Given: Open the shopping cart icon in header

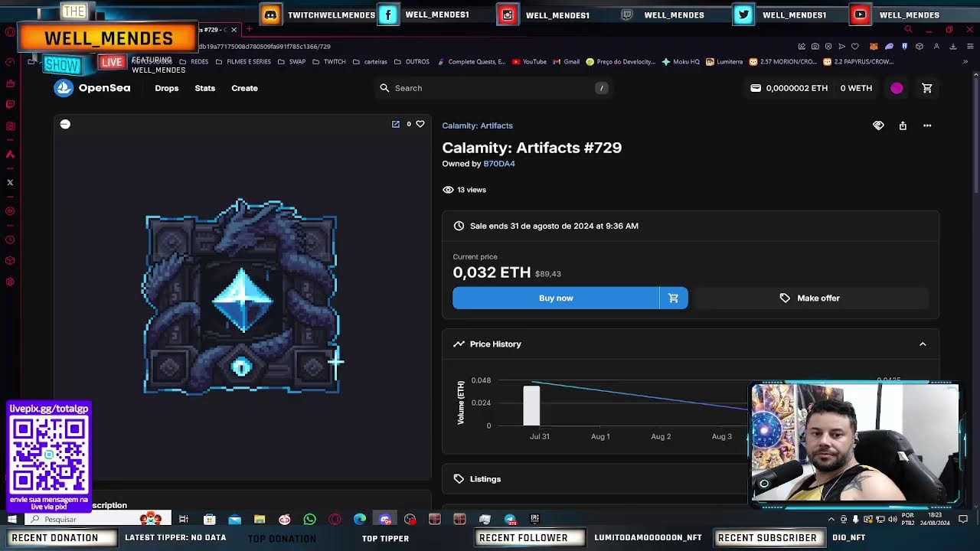Looking at the screenshot, I should pyautogui.click(x=926, y=88).
